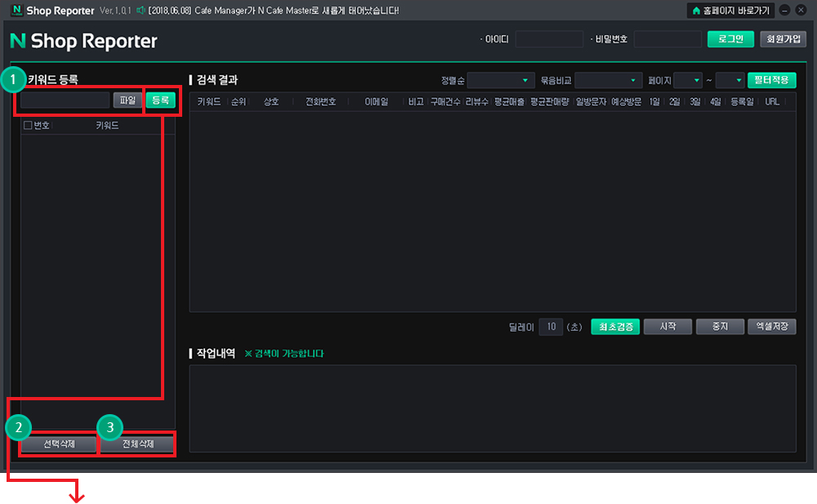Toggle the select-all 번호 checkbox
This screenshot has height=504, width=817.
tap(28, 125)
